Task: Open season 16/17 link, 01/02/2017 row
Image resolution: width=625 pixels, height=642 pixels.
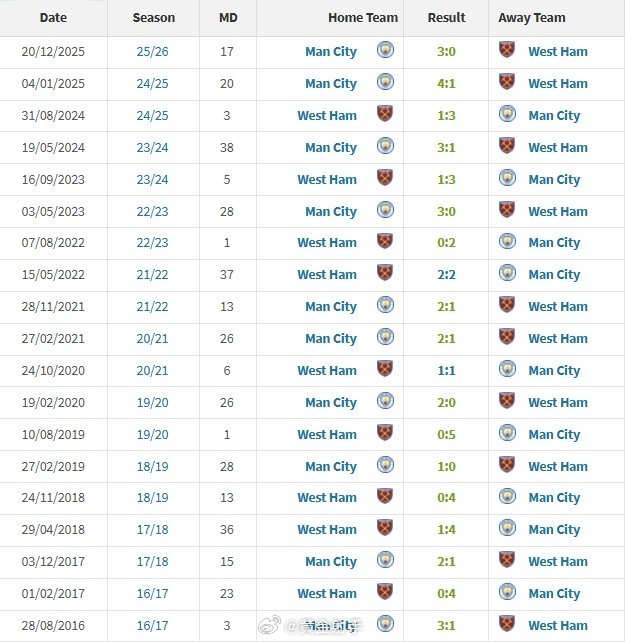Action: tap(153, 594)
